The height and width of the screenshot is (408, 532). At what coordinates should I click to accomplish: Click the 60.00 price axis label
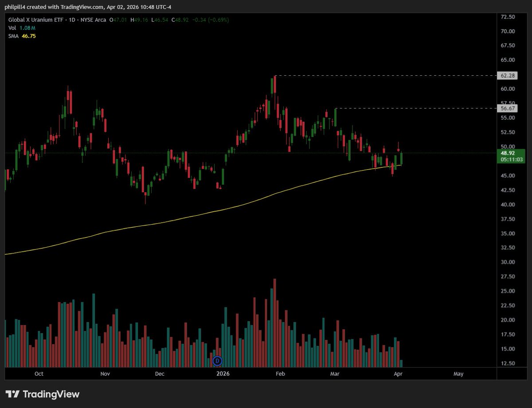coord(508,89)
